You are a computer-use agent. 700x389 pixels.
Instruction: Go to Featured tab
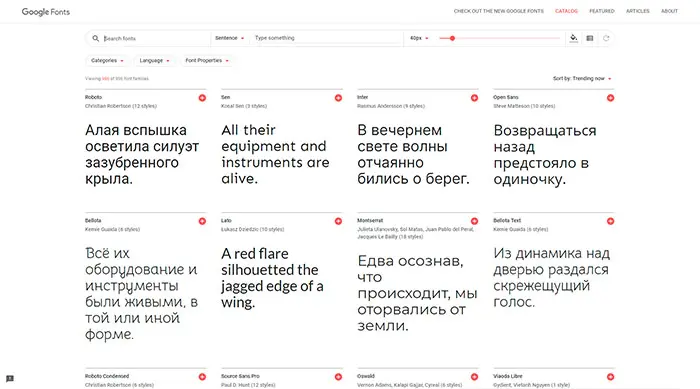[x=602, y=11]
